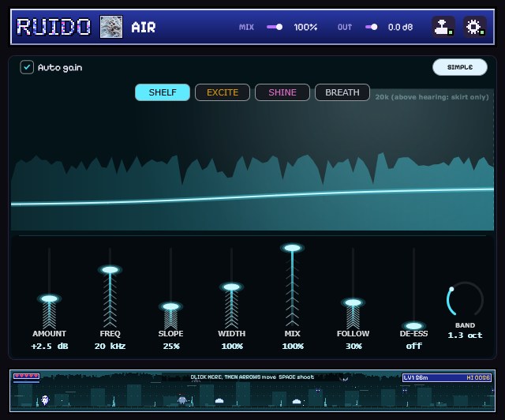Click the 25% slope value
Image resolution: width=505 pixels, height=420 pixels.
coord(171,347)
